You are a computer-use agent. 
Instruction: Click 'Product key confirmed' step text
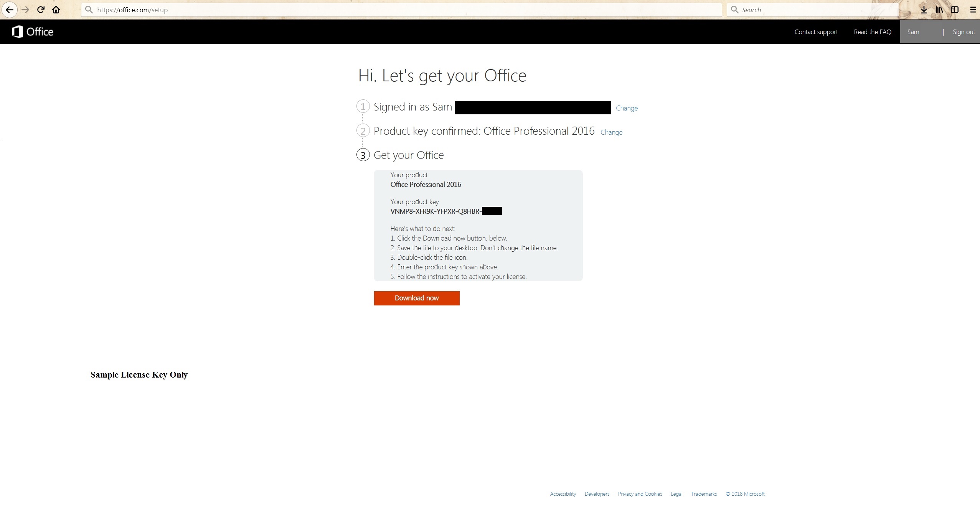(484, 131)
